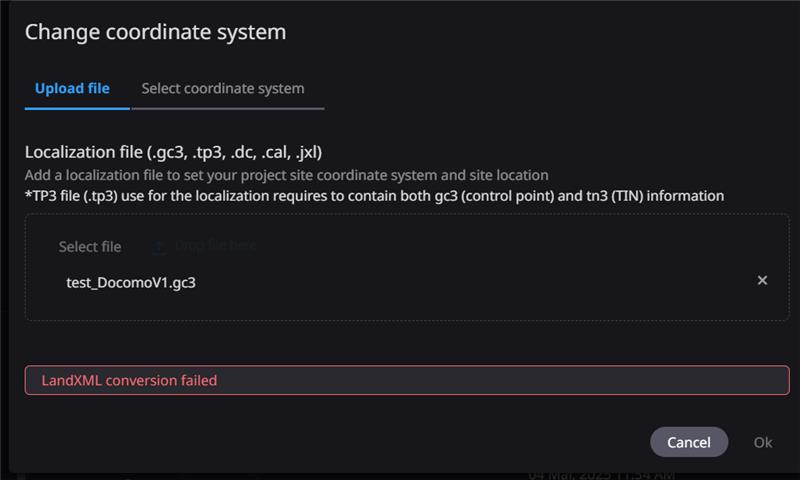Cancel the coordinate system change
The width and height of the screenshot is (800, 480).
[x=688, y=442]
